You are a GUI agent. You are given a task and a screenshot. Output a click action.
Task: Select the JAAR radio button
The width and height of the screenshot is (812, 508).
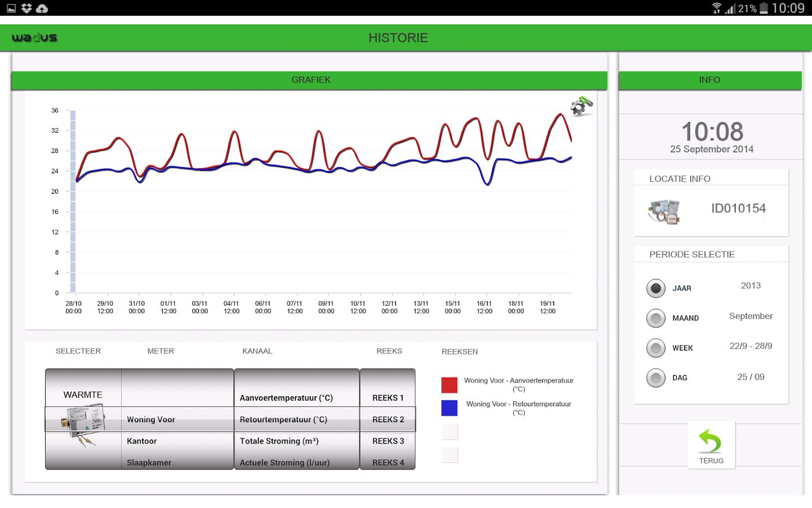click(x=656, y=288)
